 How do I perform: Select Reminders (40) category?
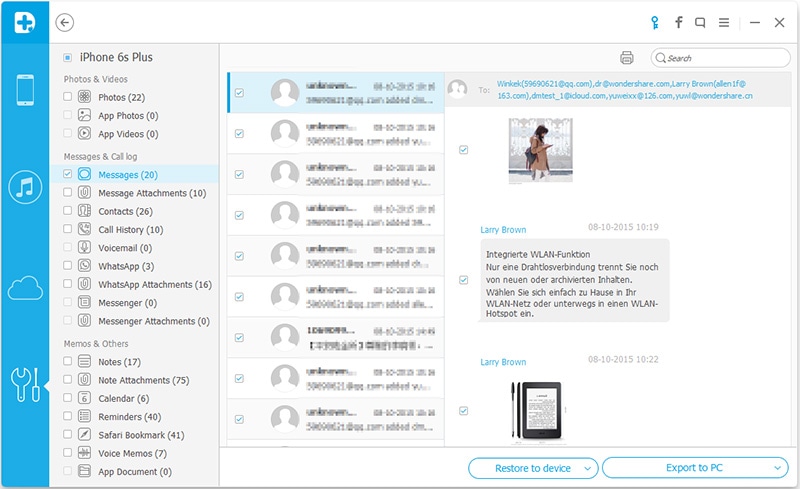pyautogui.click(x=130, y=417)
